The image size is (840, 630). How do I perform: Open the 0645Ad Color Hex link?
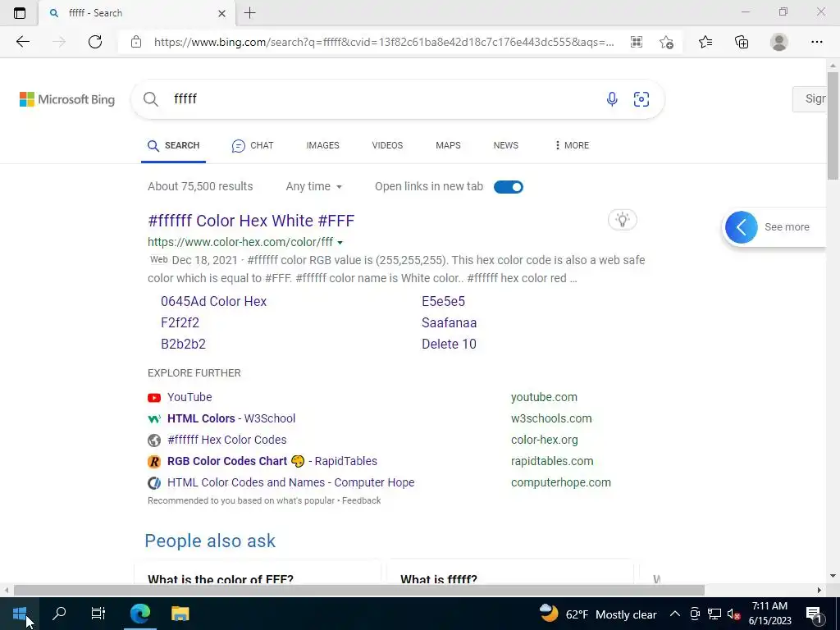click(214, 302)
